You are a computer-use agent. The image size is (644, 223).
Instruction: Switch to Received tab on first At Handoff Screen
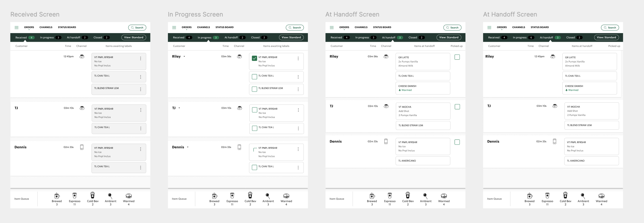340,38
